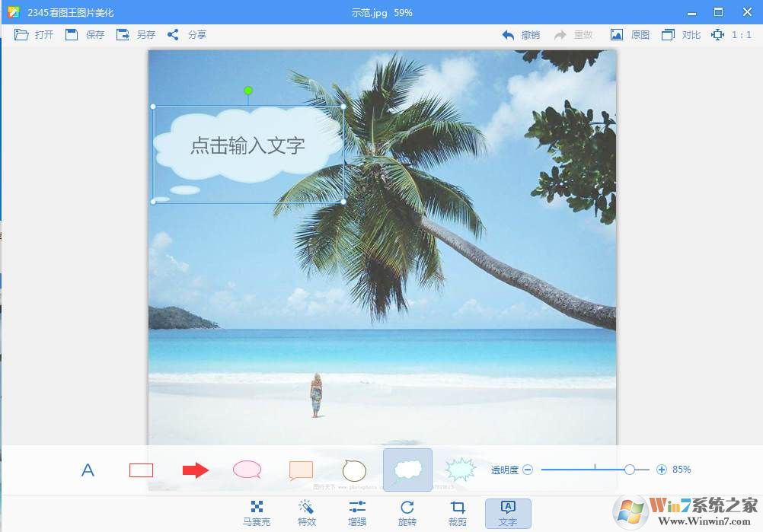This screenshot has height=532, width=763.
Task: Undo the last action with 撤销
Action: coord(521,35)
